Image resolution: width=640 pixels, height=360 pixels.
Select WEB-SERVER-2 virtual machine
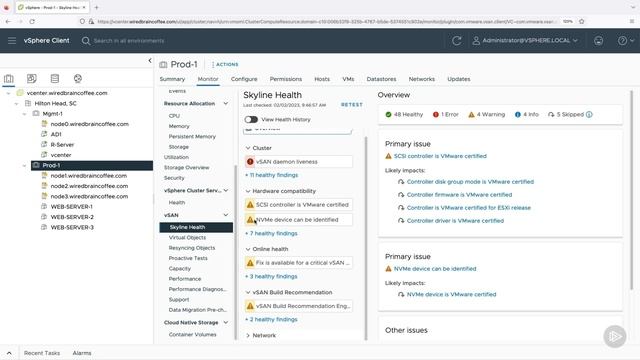pos(72,217)
